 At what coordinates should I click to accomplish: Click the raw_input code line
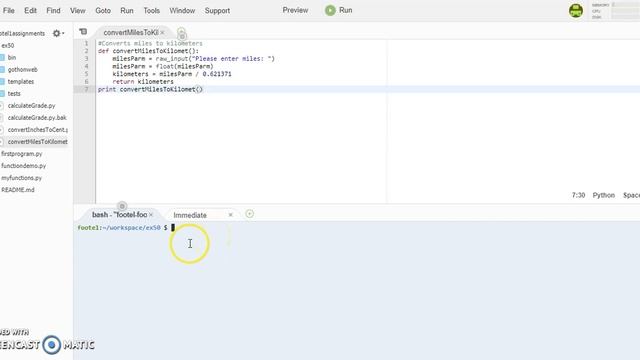pyautogui.click(x=193, y=59)
